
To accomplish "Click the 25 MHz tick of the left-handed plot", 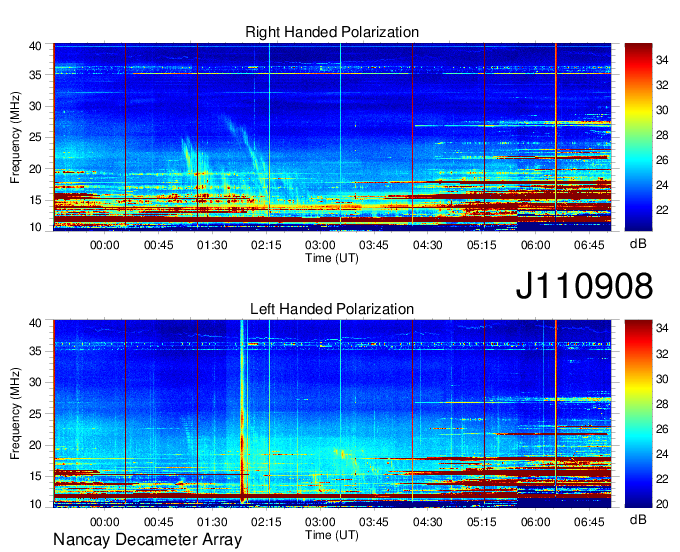I will pyautogui.click(x=35, y=414).
